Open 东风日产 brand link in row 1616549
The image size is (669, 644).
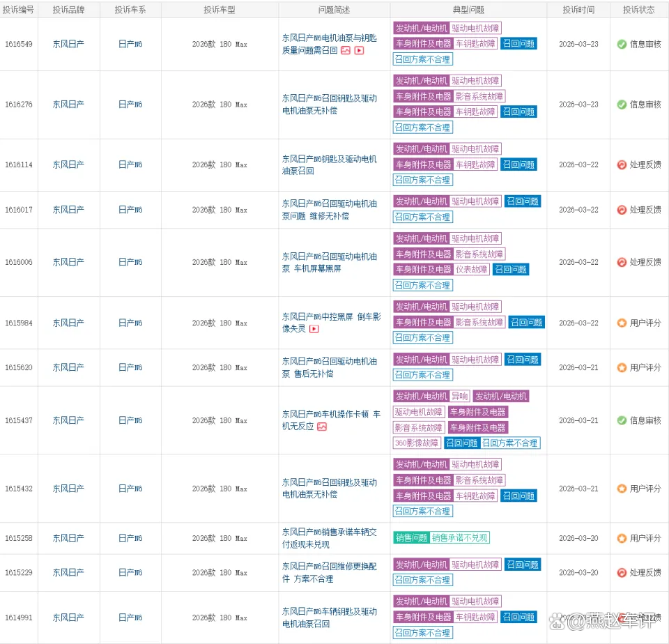tap(68, 44)
